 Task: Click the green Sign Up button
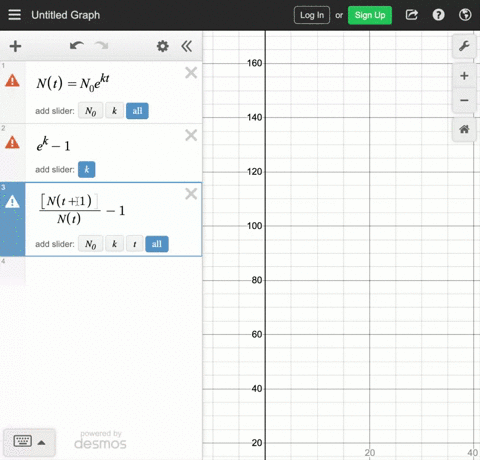pyautogui.click(x=370, y=15)
